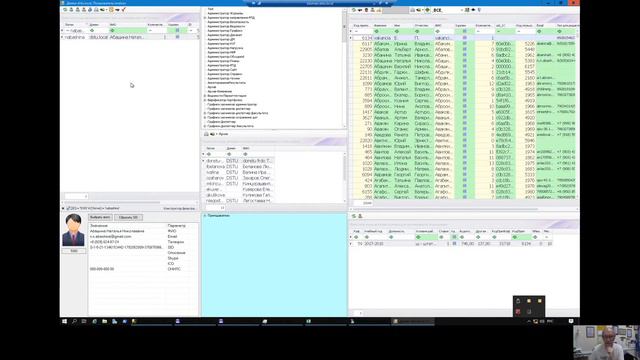Viewport: 640px width, 360px height.
Task: Toggle Удален checkbox for row 22130
Action: pyautogui.click(x=464, y=61)
